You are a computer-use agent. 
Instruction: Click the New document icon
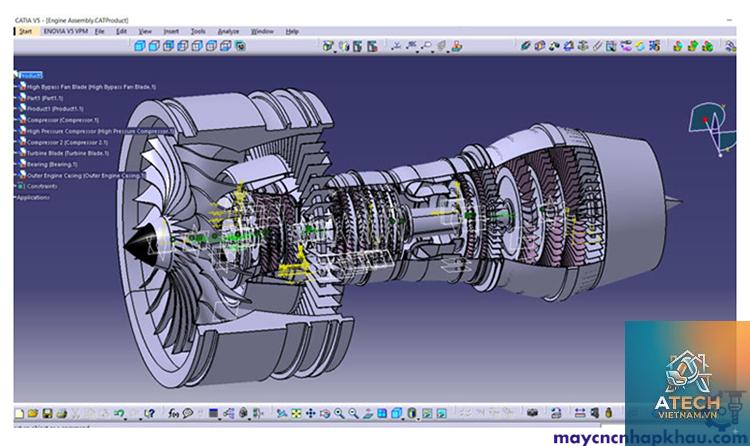(19, 413)
